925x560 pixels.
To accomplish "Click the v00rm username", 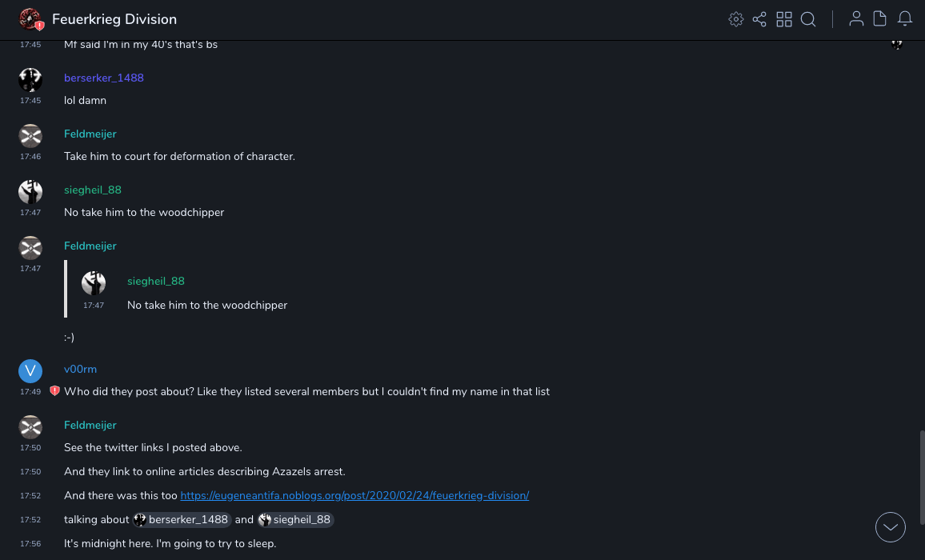I will click(80, 370).
